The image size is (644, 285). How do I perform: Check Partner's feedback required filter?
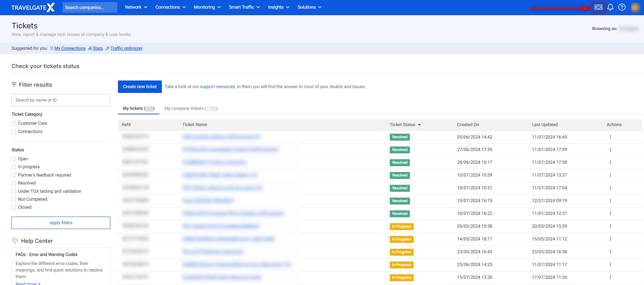click(14, 175)
